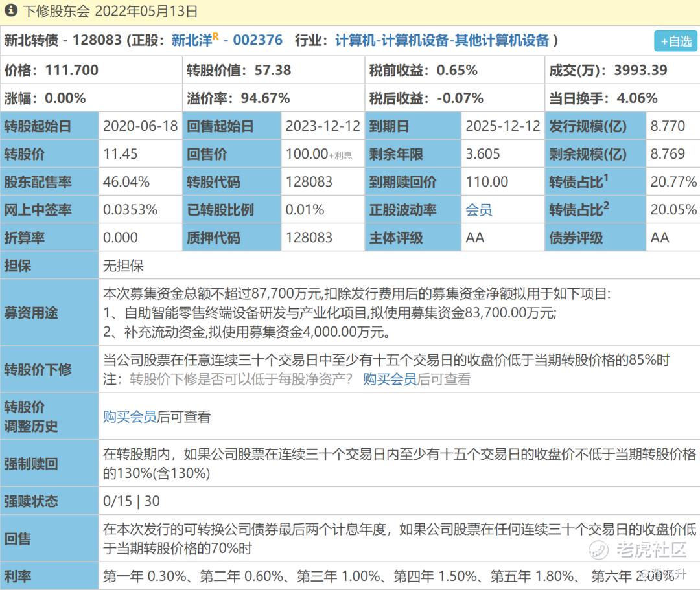The width and height of the screenshot is (700, 590).
Task: Click 剩余规模(亿) value 8.769
Action: point(668,154)
